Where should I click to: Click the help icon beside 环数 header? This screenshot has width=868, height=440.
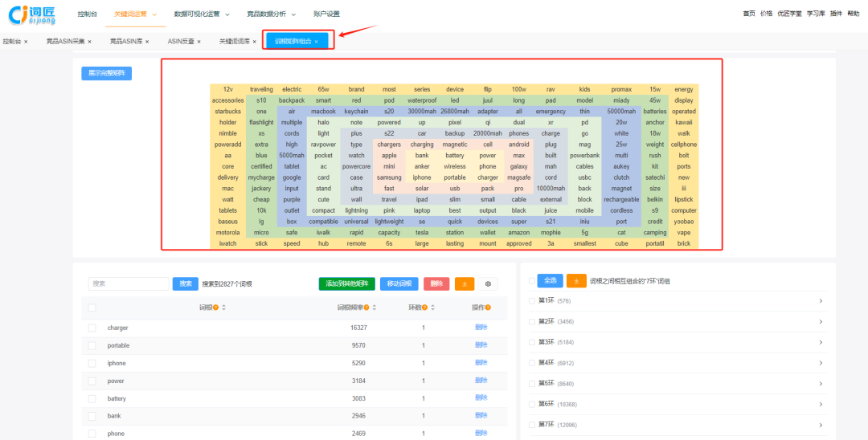click(425, 308)
